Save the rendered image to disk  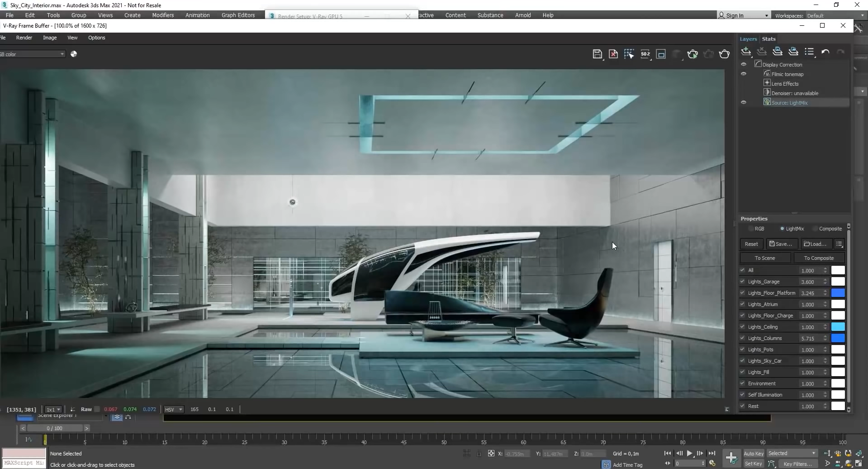pyautogui.click(x=598, y=54)
